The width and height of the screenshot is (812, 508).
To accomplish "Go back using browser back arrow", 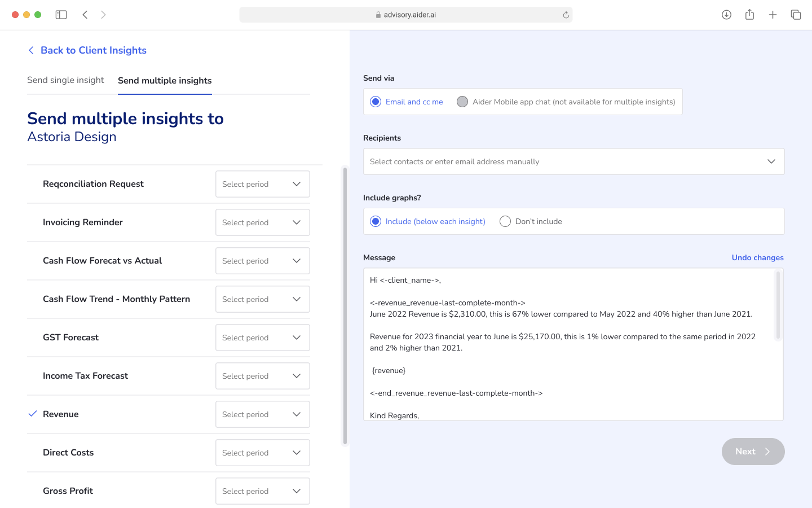I will coord(85,15).
